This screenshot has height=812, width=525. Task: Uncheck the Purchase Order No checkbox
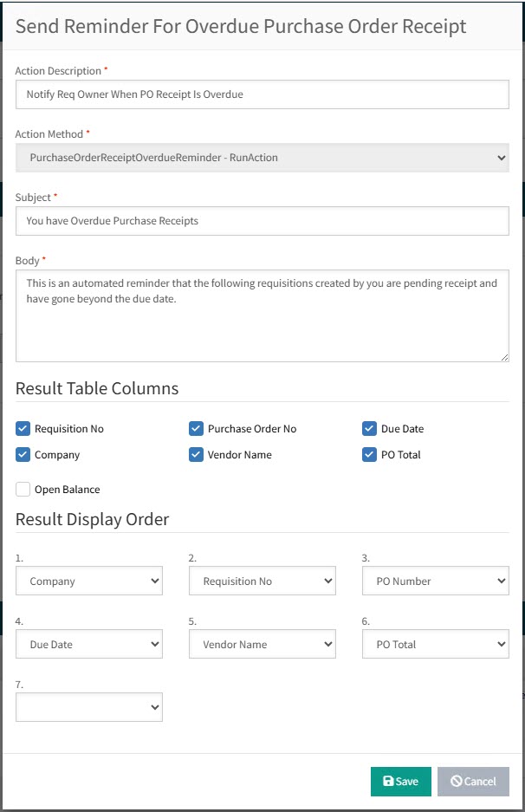[197, 428]
